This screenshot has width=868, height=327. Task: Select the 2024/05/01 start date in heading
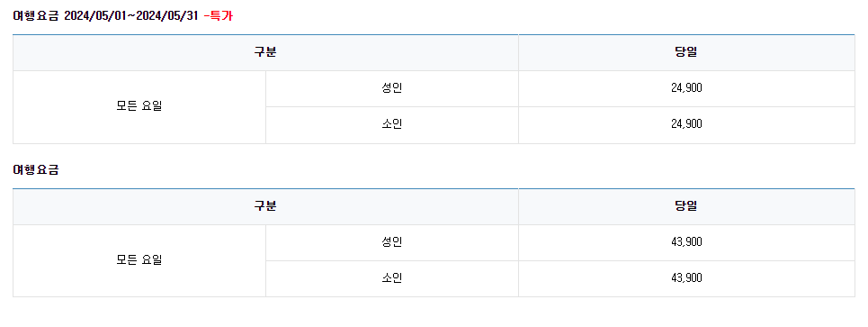(97, 16)
